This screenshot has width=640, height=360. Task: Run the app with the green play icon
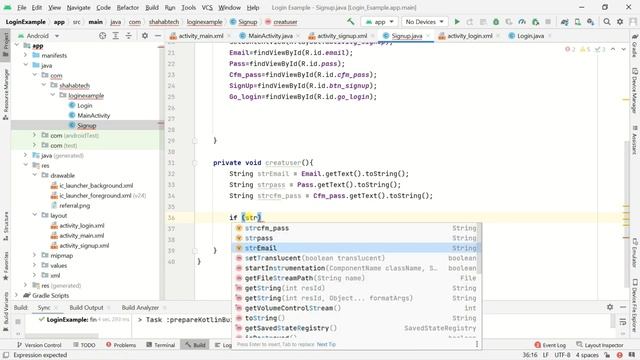(457, 22)
